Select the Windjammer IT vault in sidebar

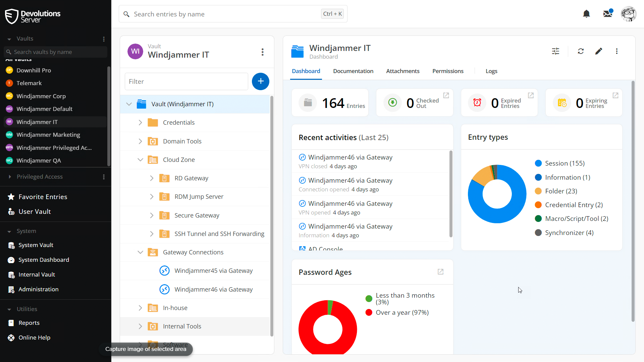tap(37, 122)
